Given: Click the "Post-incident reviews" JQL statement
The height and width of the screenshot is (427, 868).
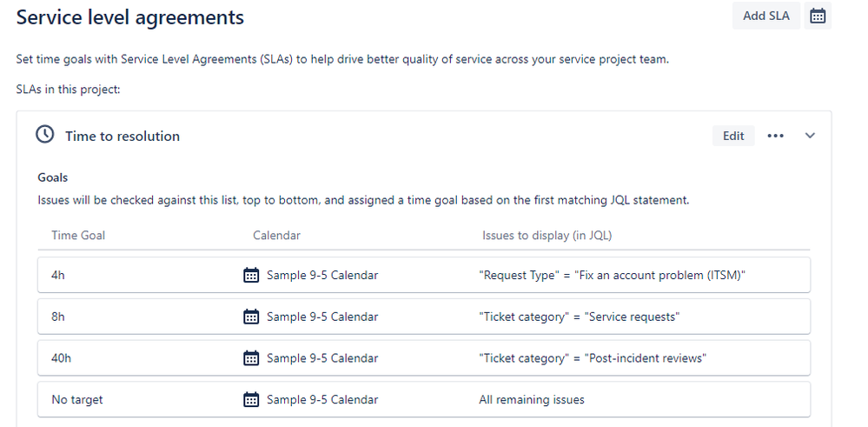Looking at the screenshot, I should (x=593, y=357).
